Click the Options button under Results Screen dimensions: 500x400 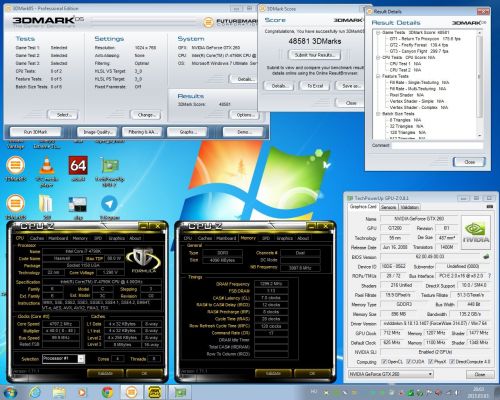245,115
